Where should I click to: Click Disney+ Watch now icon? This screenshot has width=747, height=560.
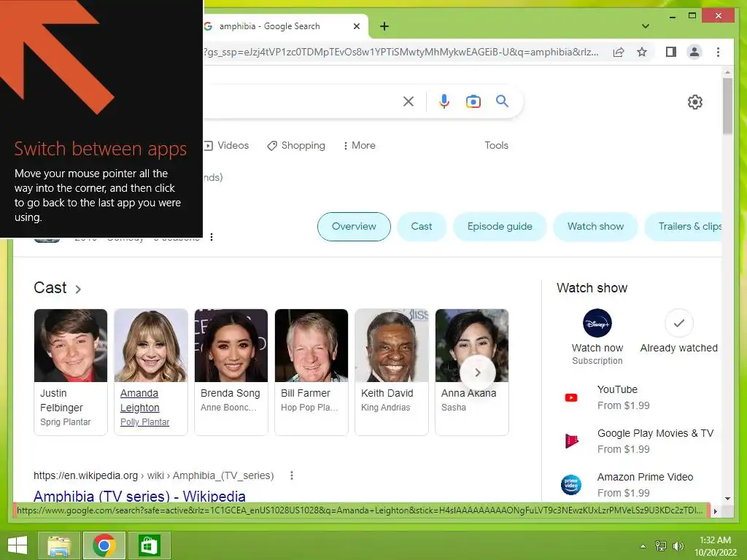(x=597, y=323)
